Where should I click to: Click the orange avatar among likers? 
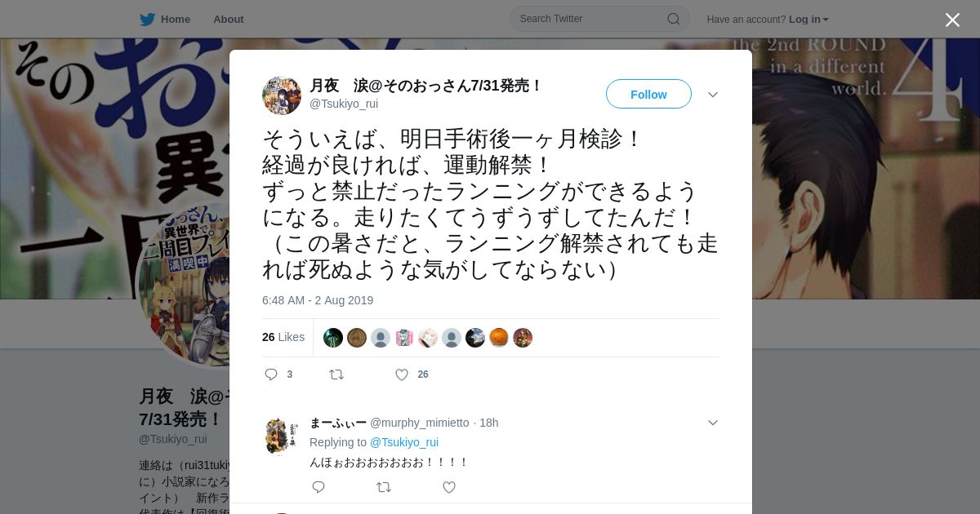click(x=499, y=338)
